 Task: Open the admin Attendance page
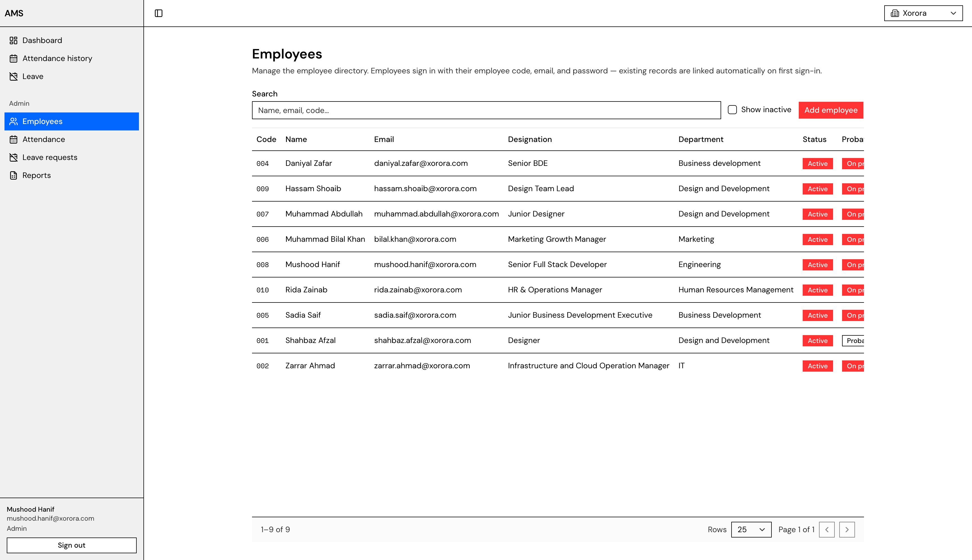pyautogui.click(x=71, y=140)
